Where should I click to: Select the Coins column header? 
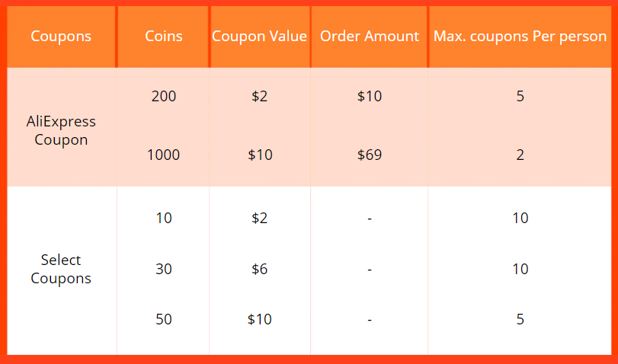[x=164, y=37]
